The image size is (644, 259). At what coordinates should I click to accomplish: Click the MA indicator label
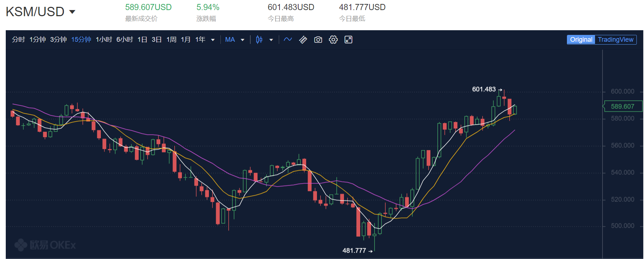pos(230,40)
